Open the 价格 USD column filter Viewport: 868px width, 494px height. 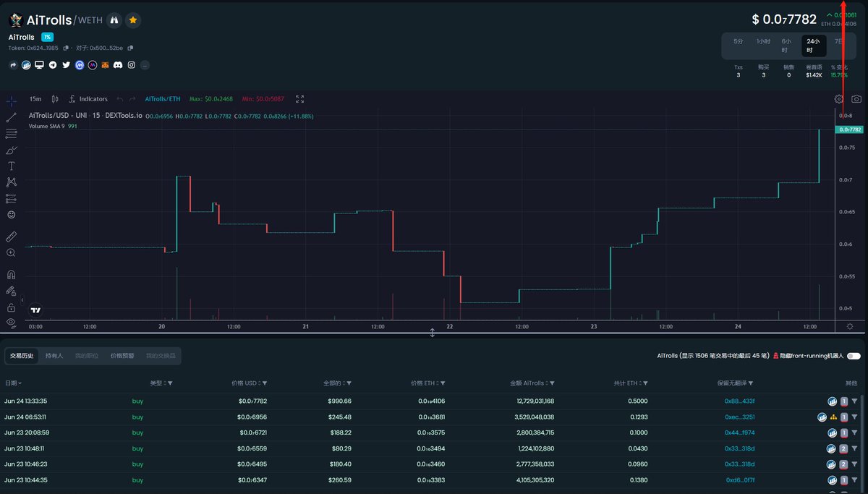point(264,383)
